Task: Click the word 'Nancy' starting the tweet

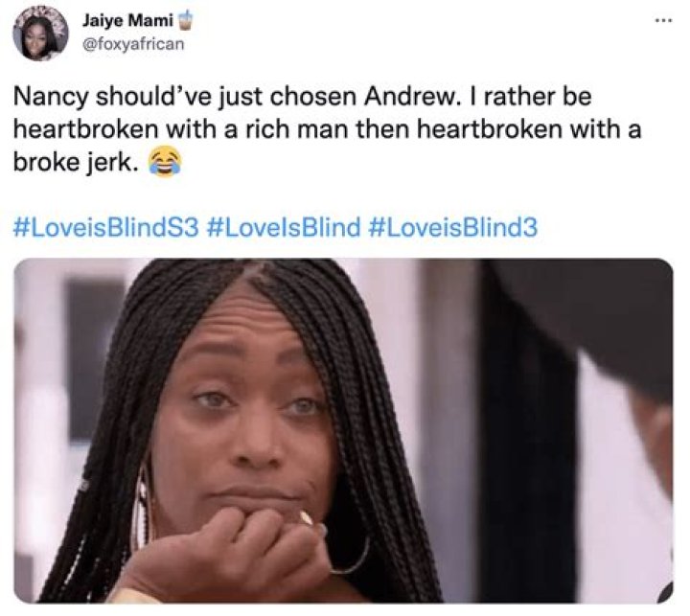Action: pyautogui.click(x=51, y=98)
